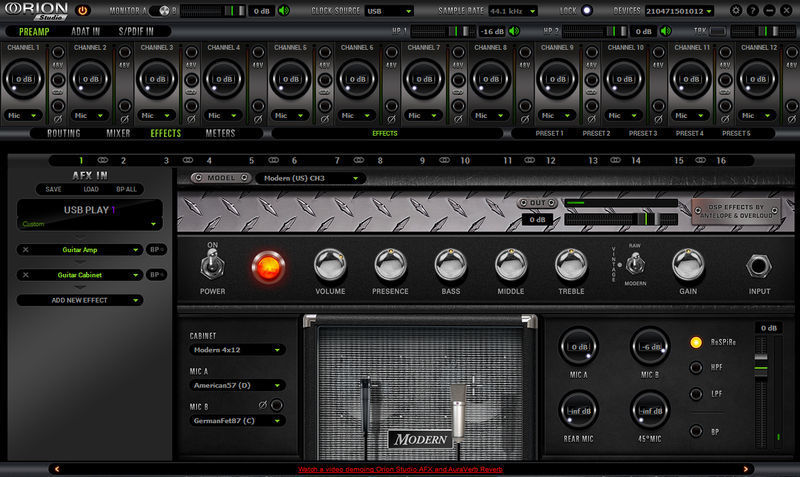The image size is (800, 477).
Task: Click the Channel 2 phase invert icon
Action: pyautogui.click(x=124, y=119)
